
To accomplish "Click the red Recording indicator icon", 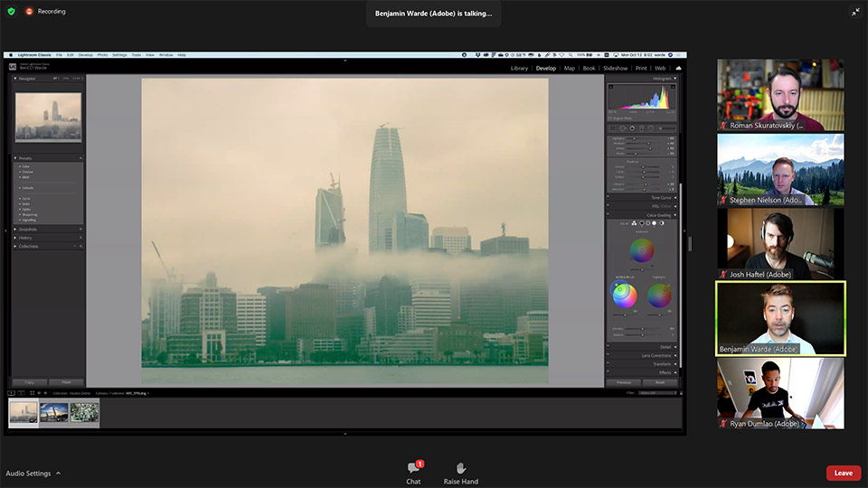I will 29,11.
